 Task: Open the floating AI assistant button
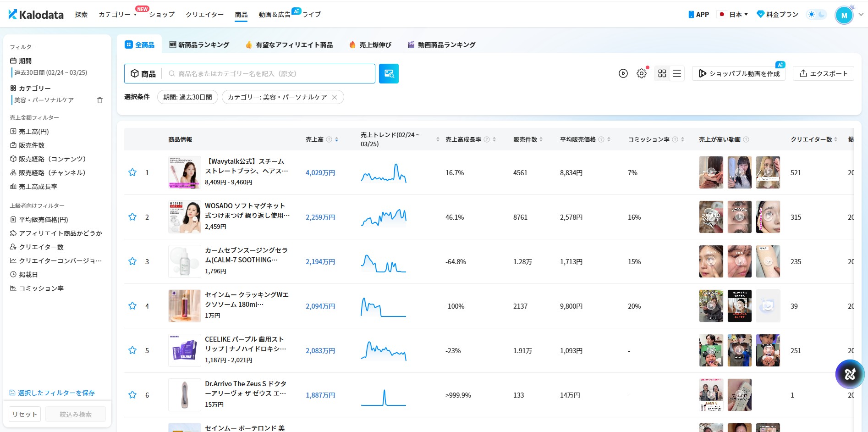(x=850, y=374)
